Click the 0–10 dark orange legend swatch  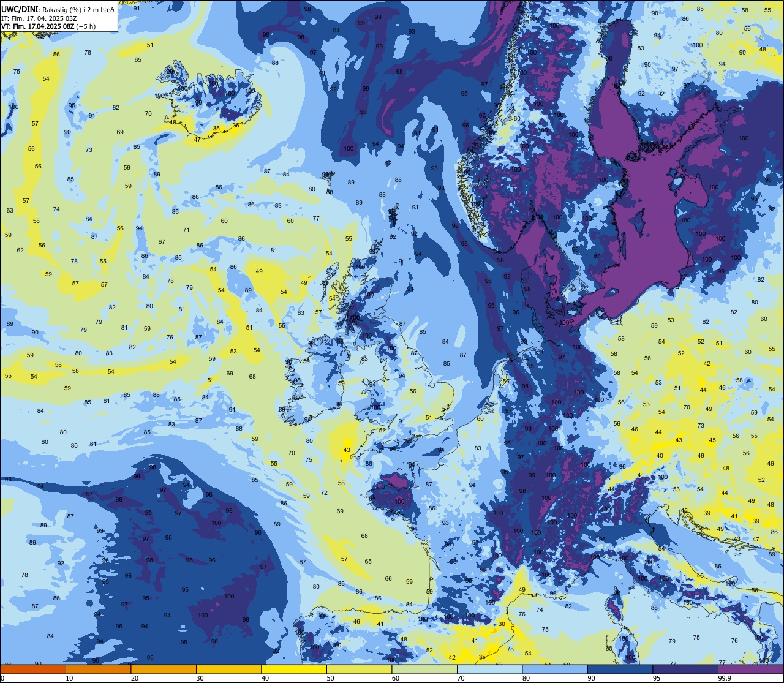pyautogui.click(x=32, y=669)
